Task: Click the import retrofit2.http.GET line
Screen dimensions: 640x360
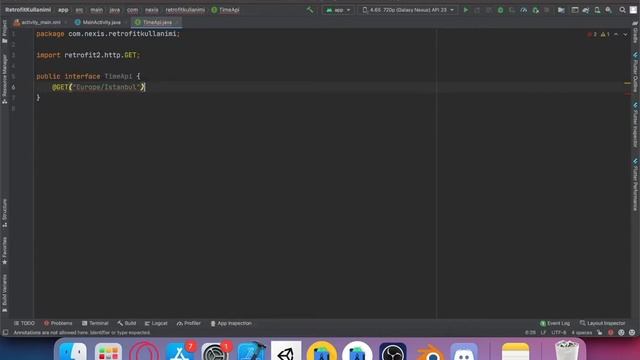Action: point(88,55)
